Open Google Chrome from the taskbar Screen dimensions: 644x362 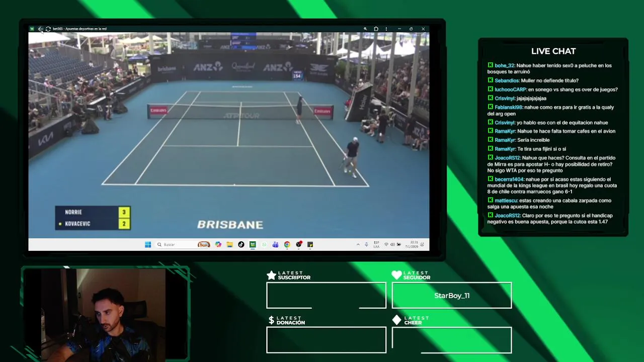click(x=287, y=244)
